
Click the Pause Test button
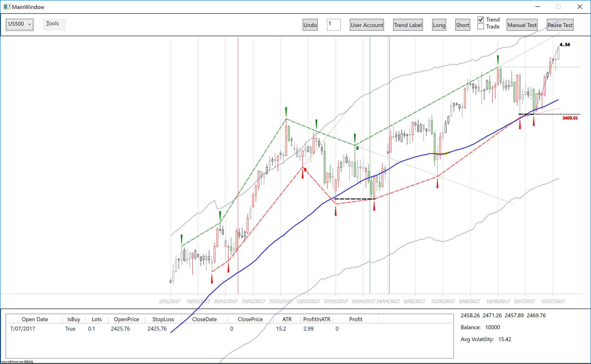click(560, 25)
